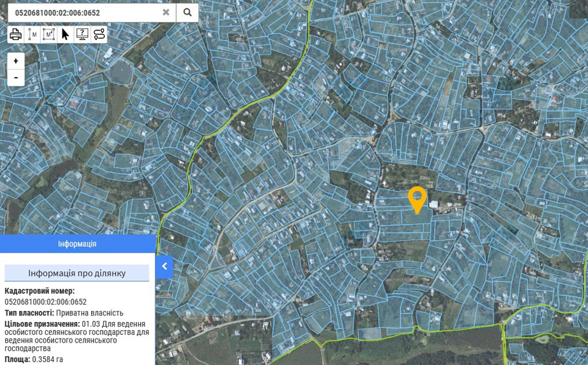Image resolution: width=588 pixels, height=365 pixels.
Task: Click the magnifier search button
Action: click(x=187, y=12)
